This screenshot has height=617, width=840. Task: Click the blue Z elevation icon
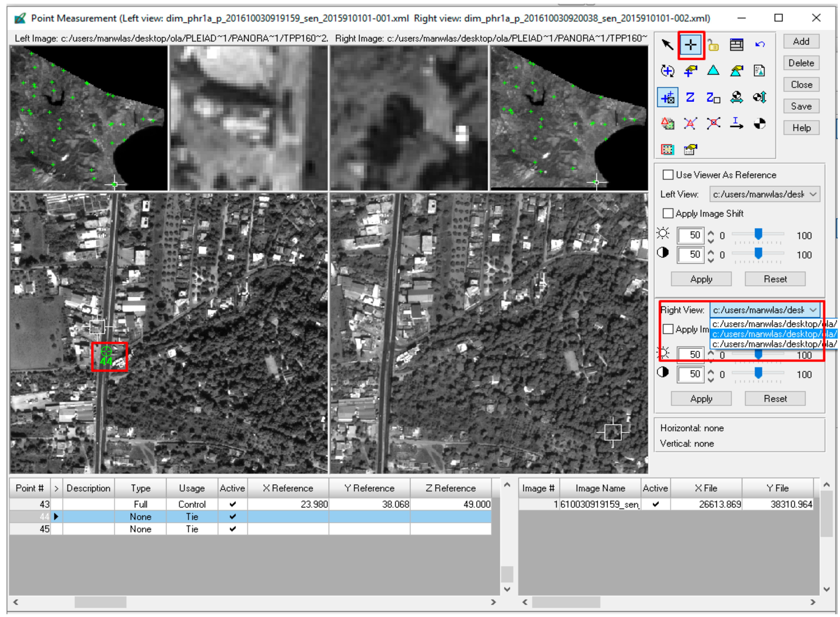(690, 98)
